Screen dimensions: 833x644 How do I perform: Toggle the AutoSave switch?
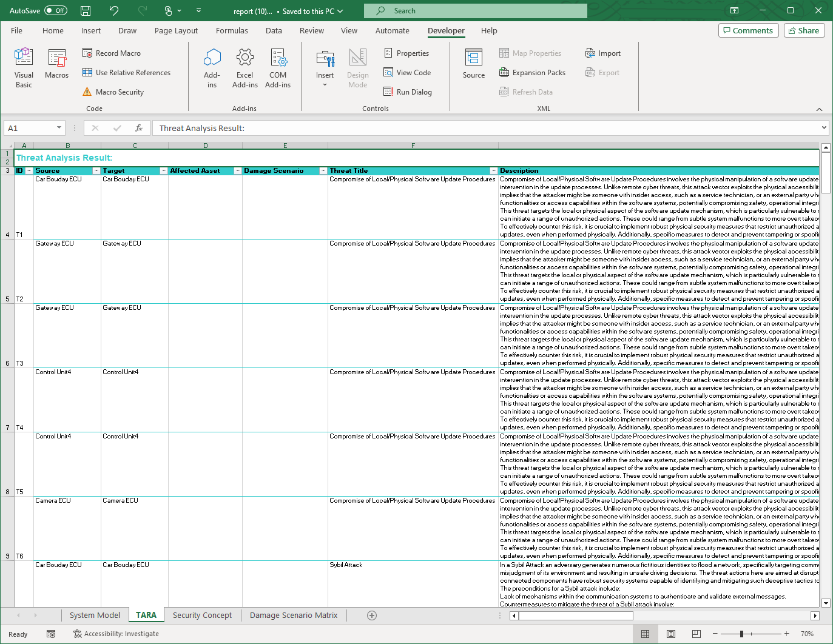click(x=56, y=11)
